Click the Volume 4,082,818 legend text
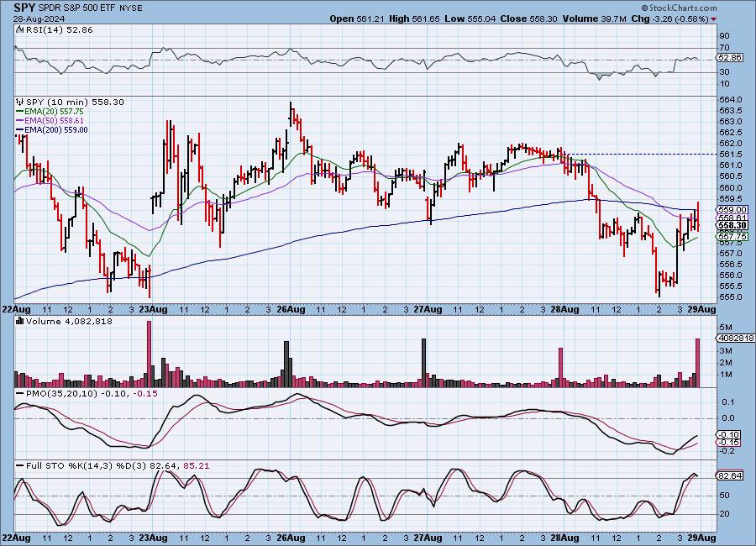 pos(69,321)
